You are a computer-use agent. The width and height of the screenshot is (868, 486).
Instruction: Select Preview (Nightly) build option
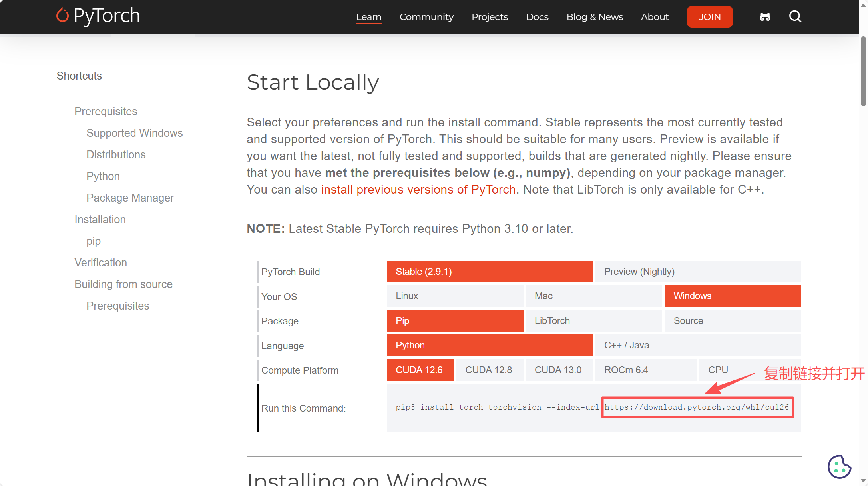pyautogui.click(x=697, y=272)
